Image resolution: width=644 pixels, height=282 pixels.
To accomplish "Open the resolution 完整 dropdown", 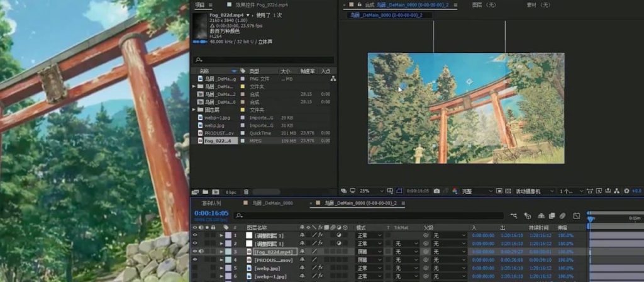I will coord(477,191).
